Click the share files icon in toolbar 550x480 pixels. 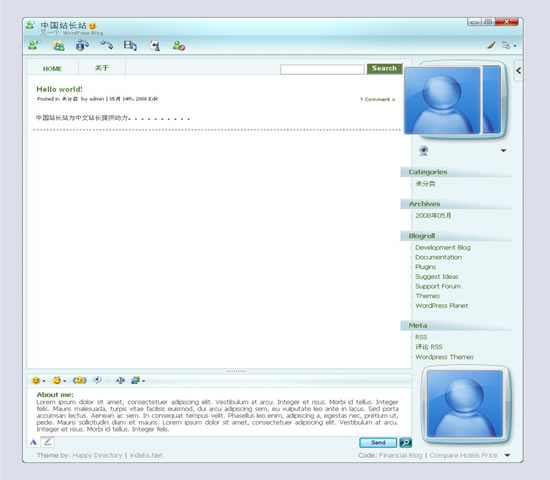click(58, 46)
